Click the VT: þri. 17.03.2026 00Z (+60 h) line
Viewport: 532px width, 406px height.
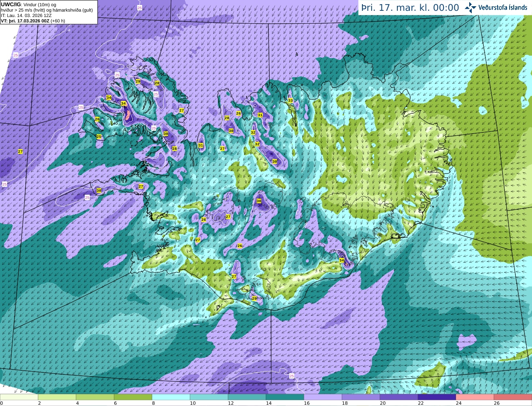[33, 21]
